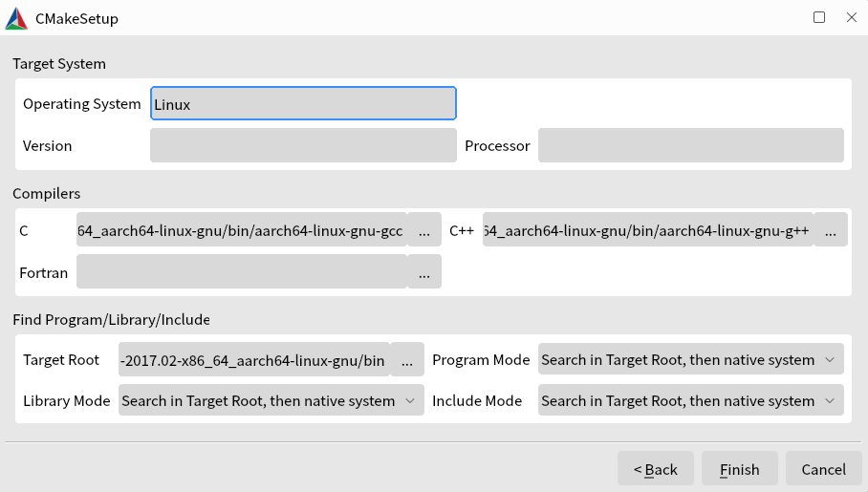
Task: Expand the Library Mode combo box
Action: [271, 401]
